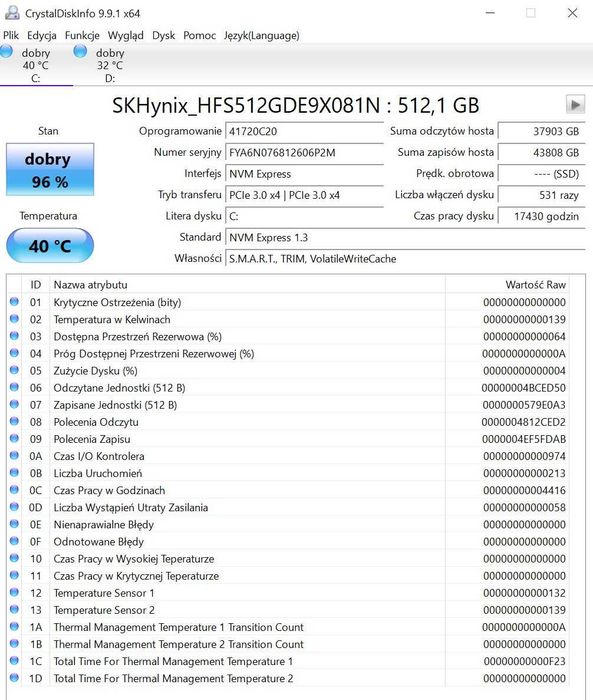Click status icon for Polecenia Zapisu row
593x700 pixels.
[x=14, y=438]
